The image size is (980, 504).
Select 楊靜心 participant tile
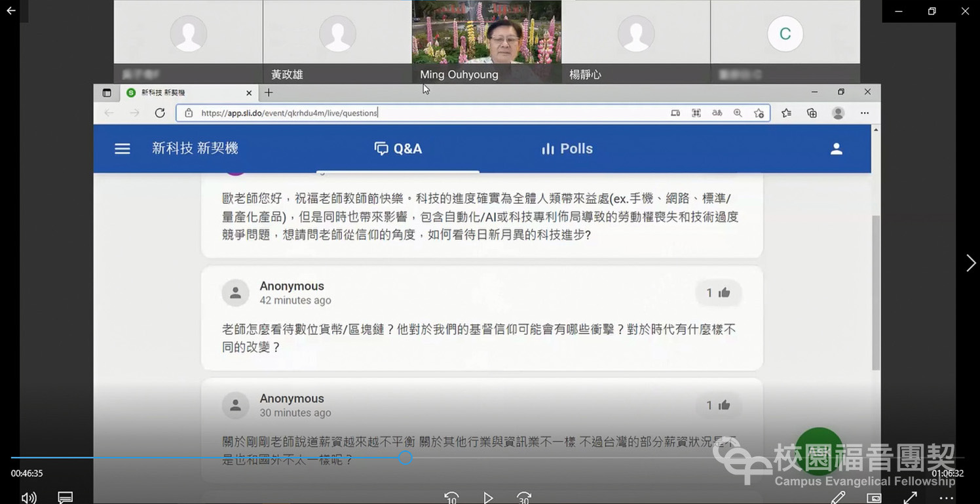636,41
